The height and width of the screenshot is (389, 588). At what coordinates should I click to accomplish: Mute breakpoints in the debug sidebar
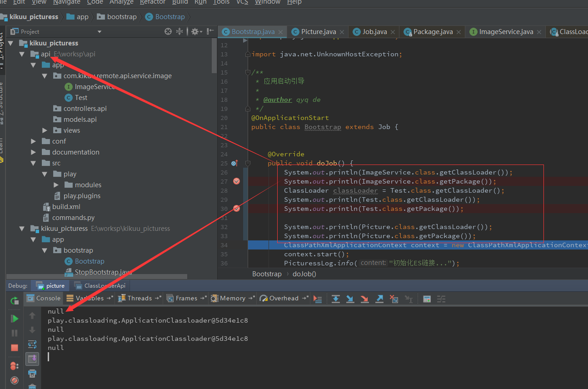(x=15, y=380)
